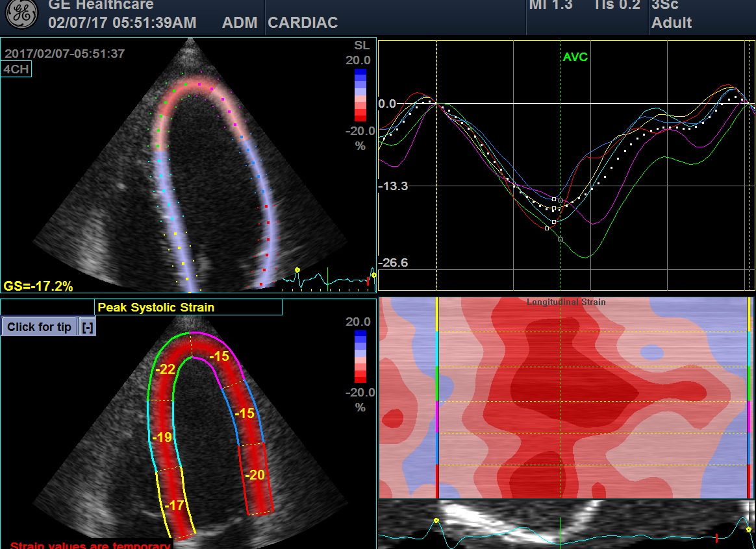756x549 pixels.
Task: Click the 4CH view label
Action: (16, 69)
